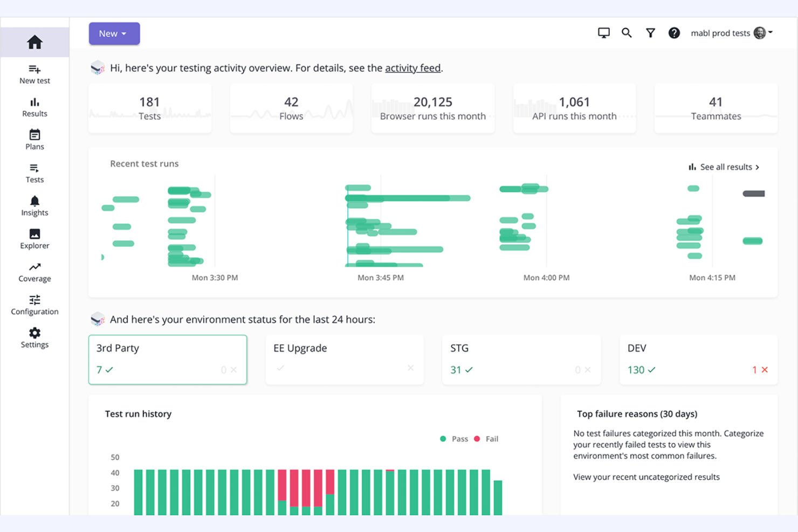Click the filter funnel icon
The image size is (798, 532).
click(650, 33)
